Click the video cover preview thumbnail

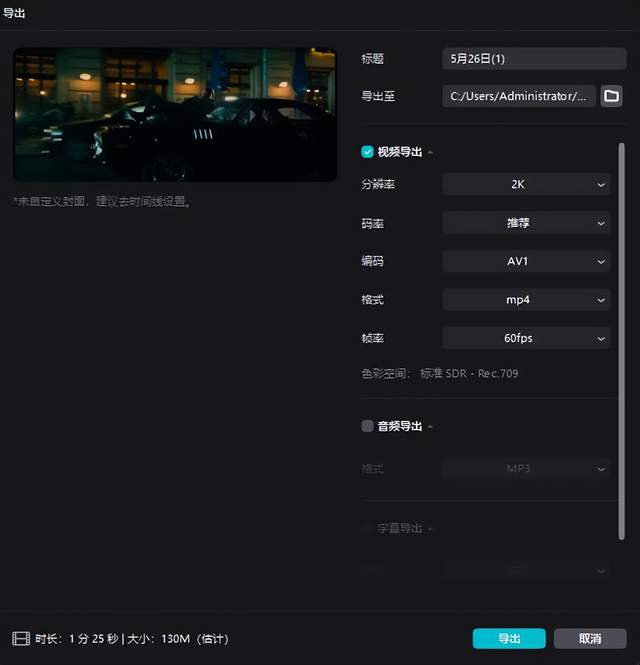[174, 114]
